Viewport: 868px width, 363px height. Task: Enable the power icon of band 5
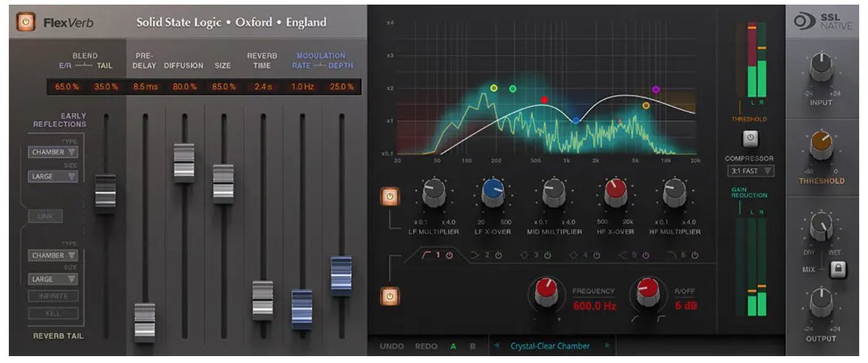[645, 255]
